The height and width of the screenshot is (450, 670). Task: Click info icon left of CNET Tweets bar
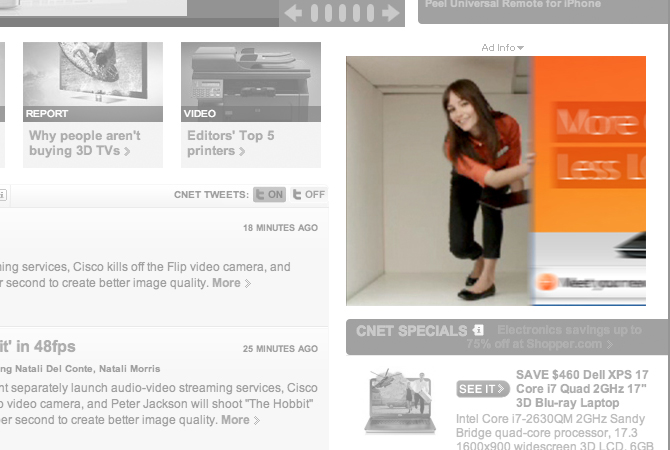point(3,195)
